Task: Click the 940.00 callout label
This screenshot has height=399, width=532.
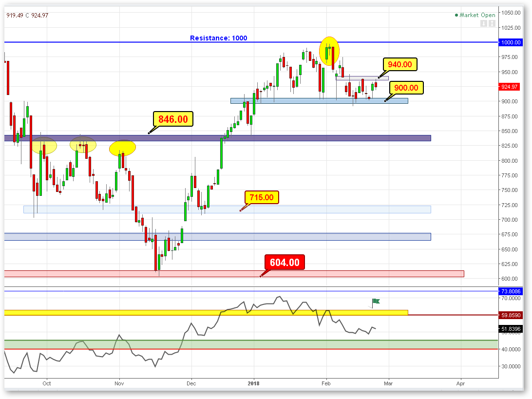Action: pos(400,64)
